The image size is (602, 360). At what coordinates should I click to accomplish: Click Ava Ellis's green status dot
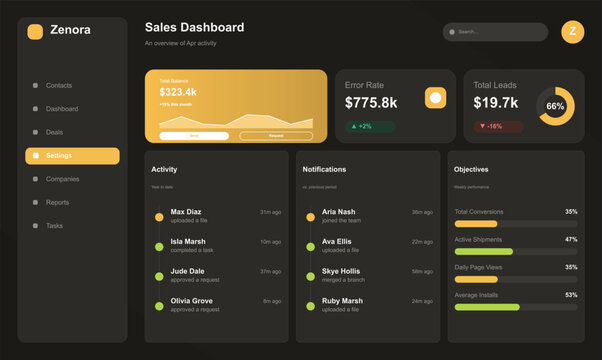coord(311,247)
